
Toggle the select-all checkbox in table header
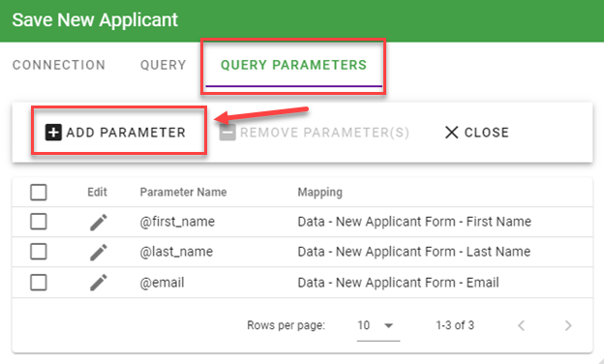tap(39, 192)
